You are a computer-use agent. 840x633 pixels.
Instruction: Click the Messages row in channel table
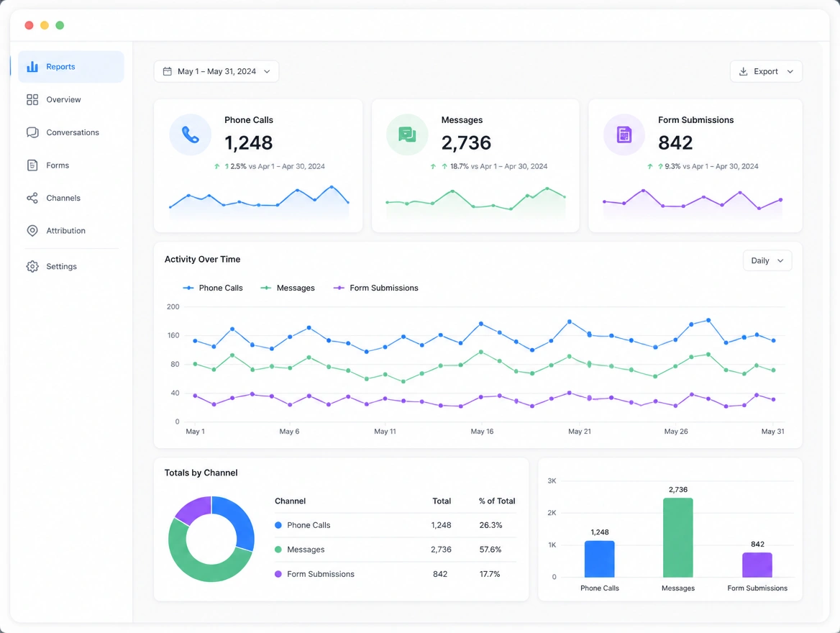tap(396, 550)
